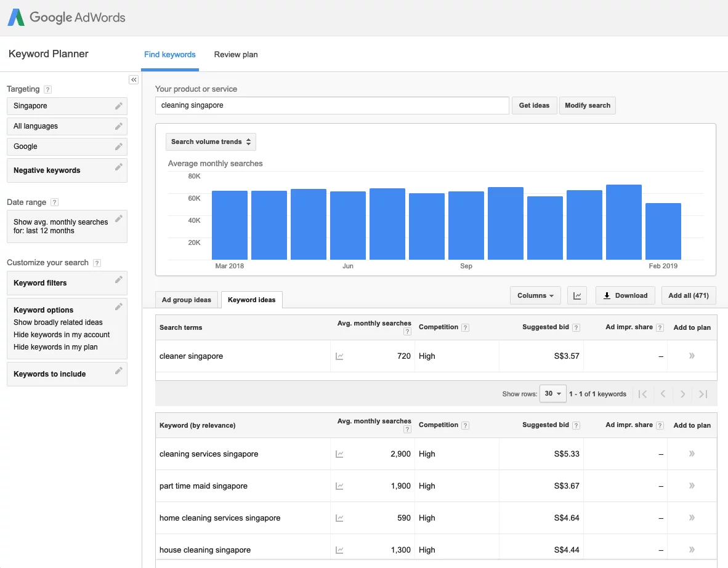Select the house cleaning singapore keyword
Image resolution: width=728 pixels, height=568 pixels.
tap(204, 550)
